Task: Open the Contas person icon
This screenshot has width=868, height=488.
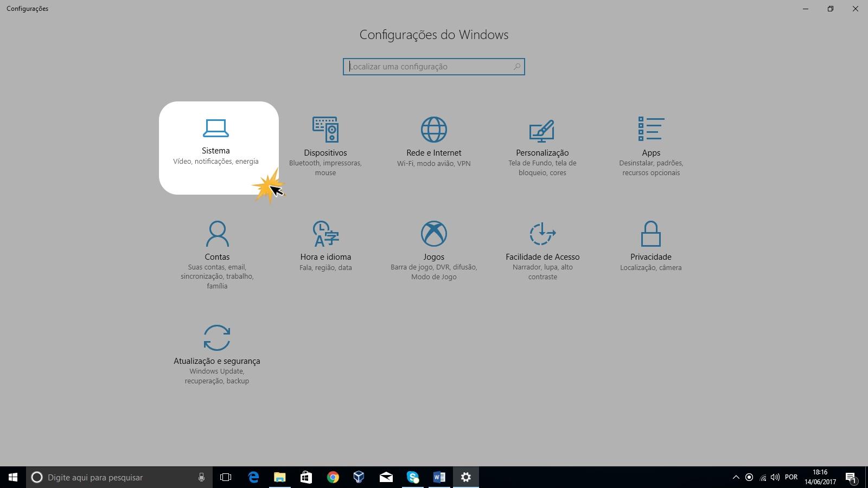Action: (x=217, y=234)
